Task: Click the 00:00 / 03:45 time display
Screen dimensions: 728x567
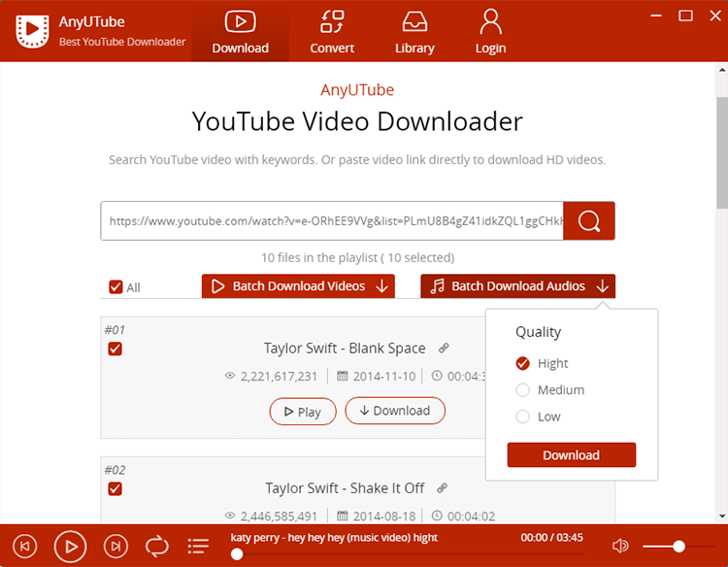Action: pos(551,538)
